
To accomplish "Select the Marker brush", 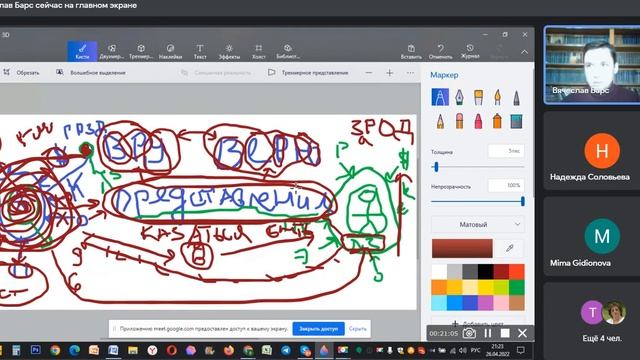I will tap(440, 97).
